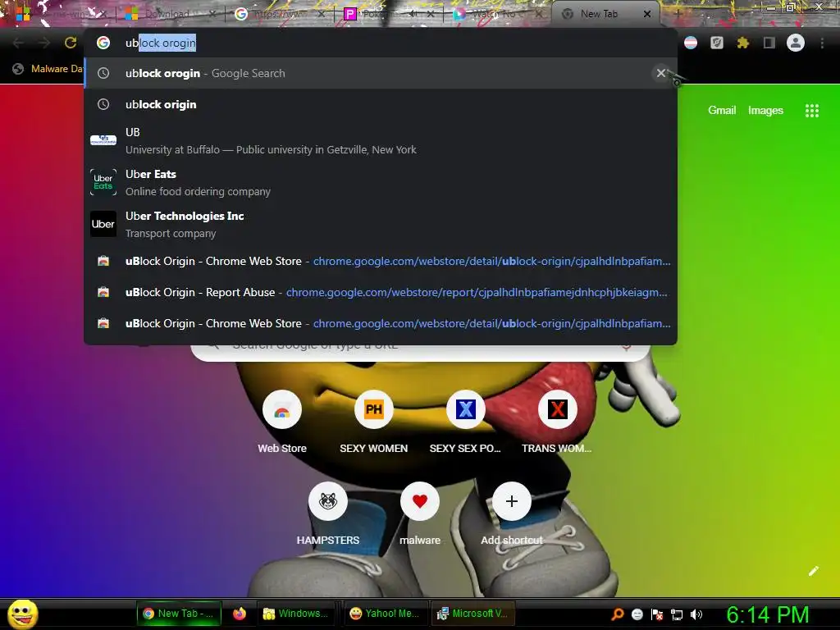Open the Web Store shortcut

click(282, 422)
